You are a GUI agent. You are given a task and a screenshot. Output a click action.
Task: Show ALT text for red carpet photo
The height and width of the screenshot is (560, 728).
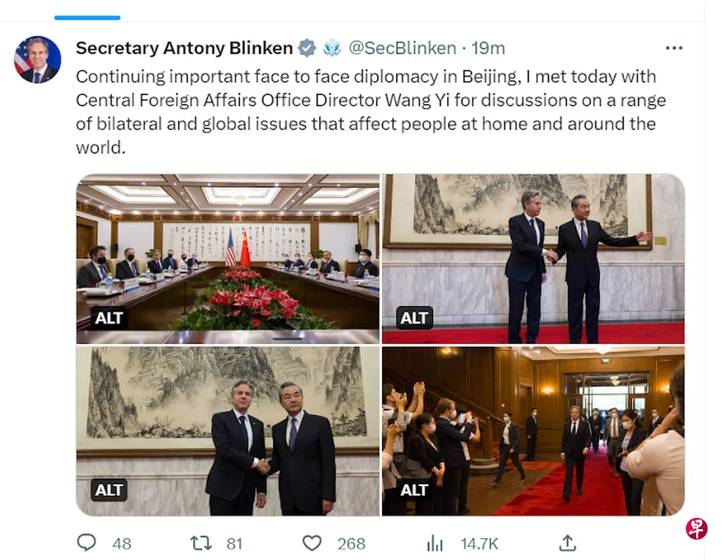[414, 490]
